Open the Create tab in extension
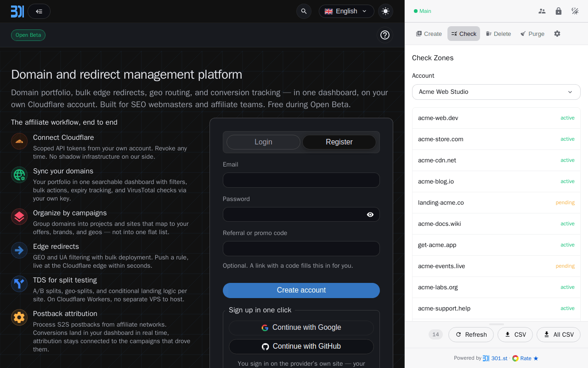This screenshot has width=588, height=368. (429, 34)
